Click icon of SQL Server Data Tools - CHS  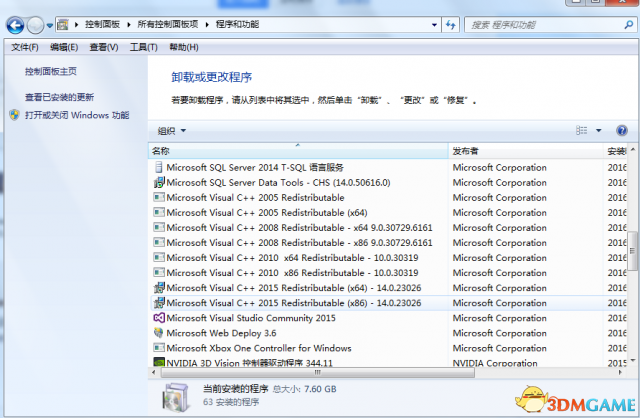coord(159,182)
